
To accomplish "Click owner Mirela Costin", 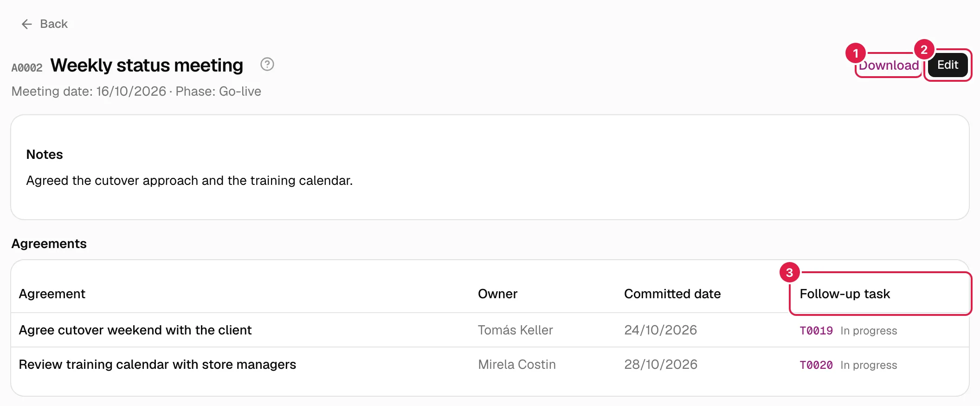I will click(517, 364).
